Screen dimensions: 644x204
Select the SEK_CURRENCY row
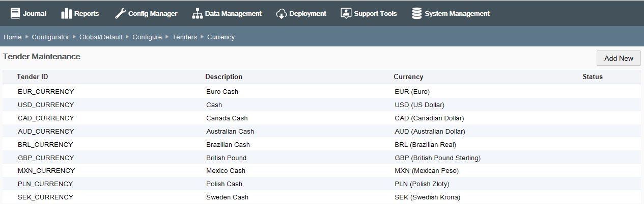[x=322, y=197]
